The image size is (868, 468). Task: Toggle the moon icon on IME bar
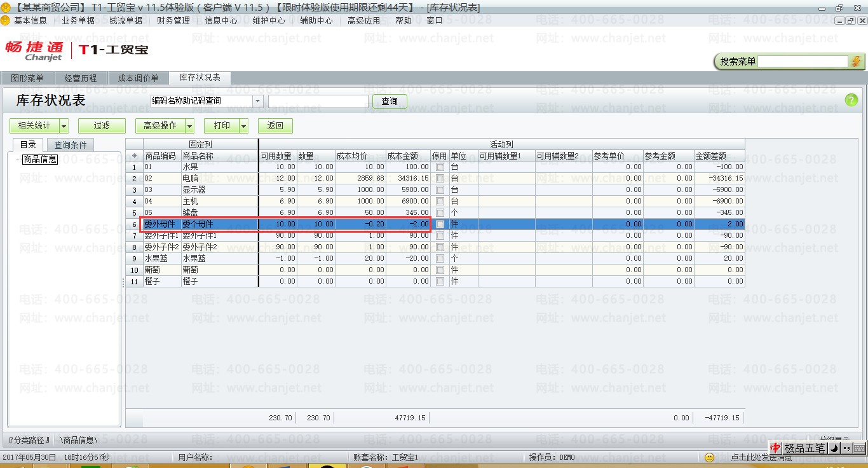coord(834,448)
